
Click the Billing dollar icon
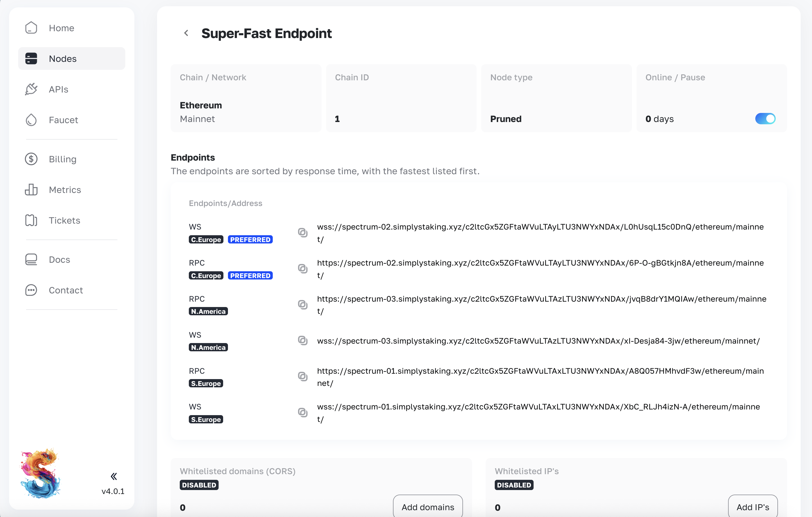31,159
